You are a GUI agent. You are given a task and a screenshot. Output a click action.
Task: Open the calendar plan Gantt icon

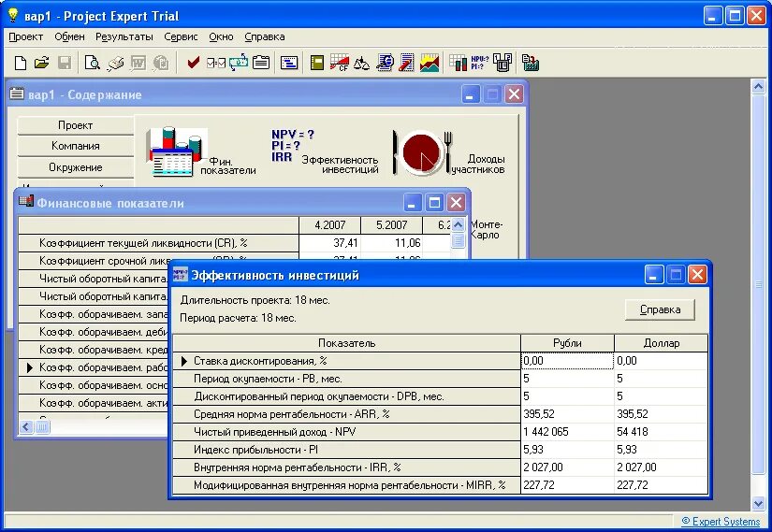pos(289,63)
